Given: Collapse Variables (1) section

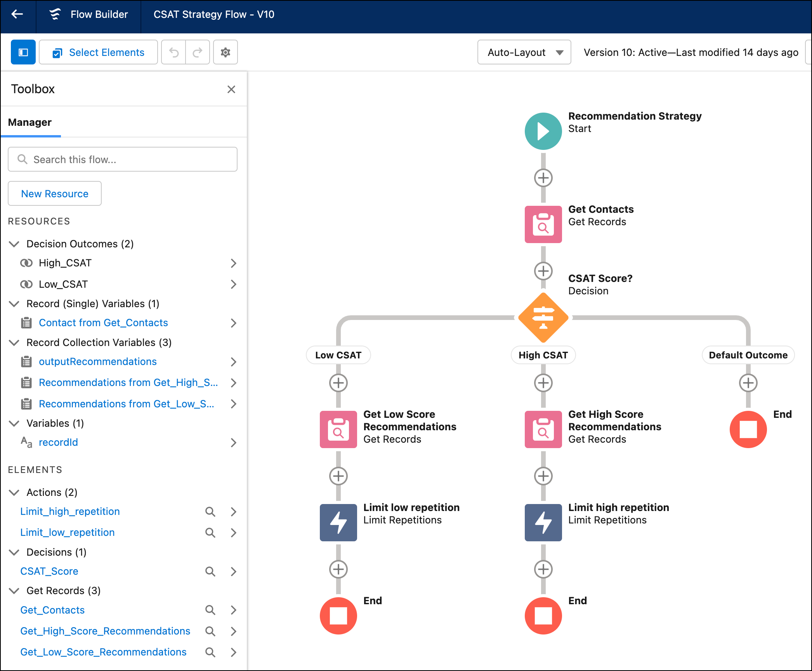Looking at the screenshot, I should pos(14,423).
